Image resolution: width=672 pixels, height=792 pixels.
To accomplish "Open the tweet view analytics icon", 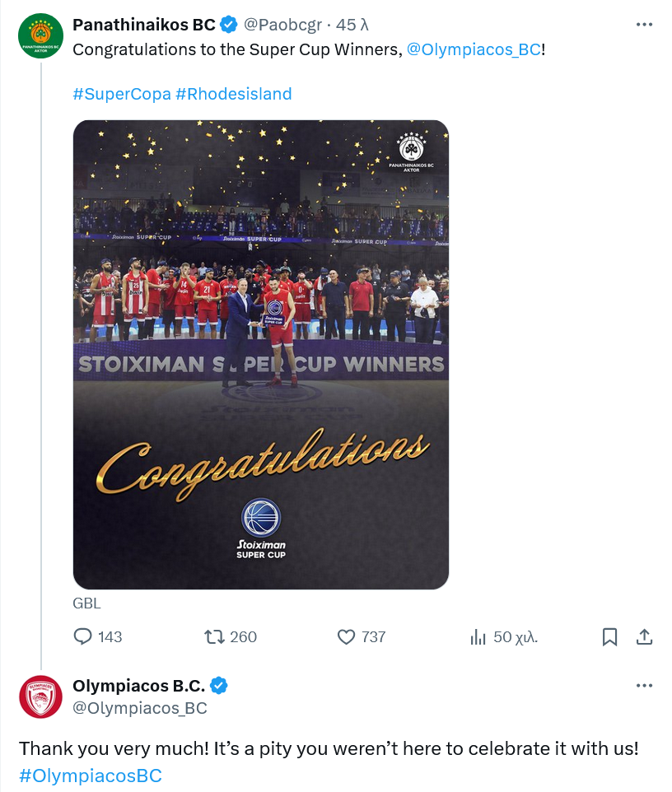I will pos(478,636).
